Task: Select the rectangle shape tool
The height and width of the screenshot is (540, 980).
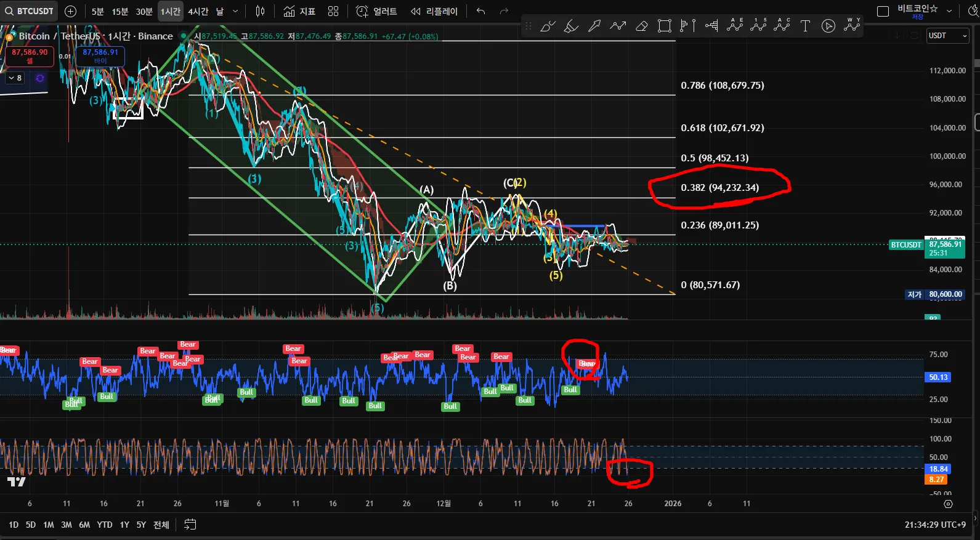Action: coord(665,26)
